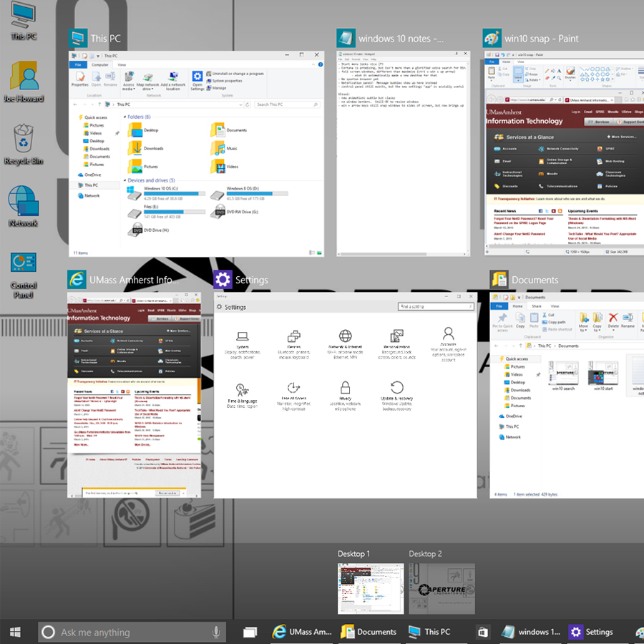Open the System settings category

pos(241,342)
